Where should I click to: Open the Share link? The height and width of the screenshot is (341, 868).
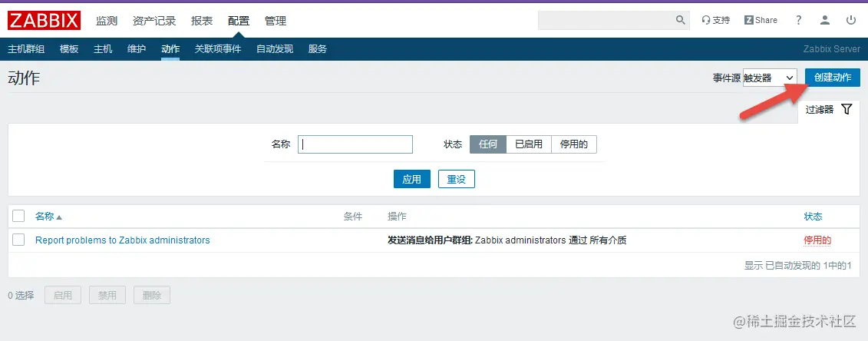761,20
